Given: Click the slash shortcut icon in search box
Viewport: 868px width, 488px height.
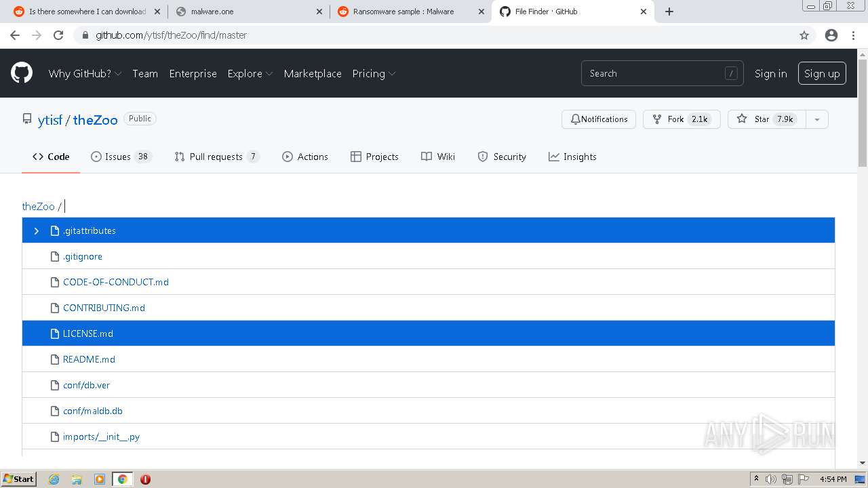Looking at the screenshot, I should pos(731,73).
